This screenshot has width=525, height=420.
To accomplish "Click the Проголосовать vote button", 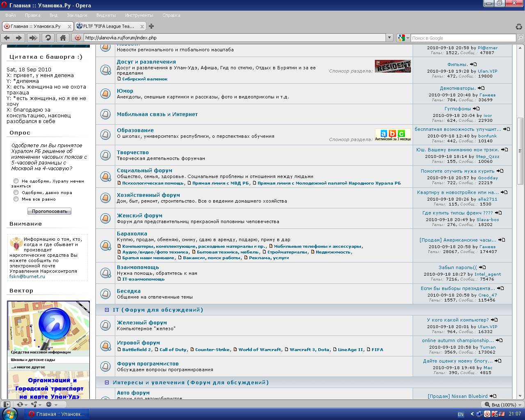I will coord(49,211).
